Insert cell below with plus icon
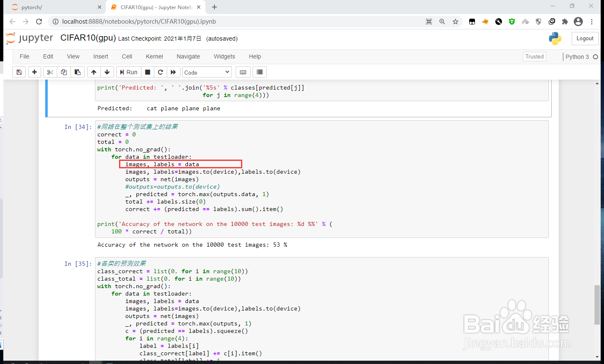Viewport: 604px width, 364px height. [34, 72]
